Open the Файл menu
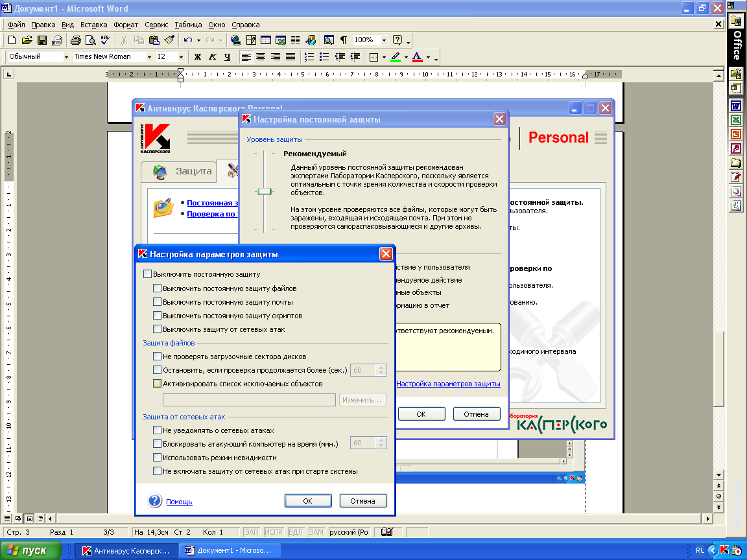Image resolution: width=747 pixels, height=560 pixels. pos(16,25)
